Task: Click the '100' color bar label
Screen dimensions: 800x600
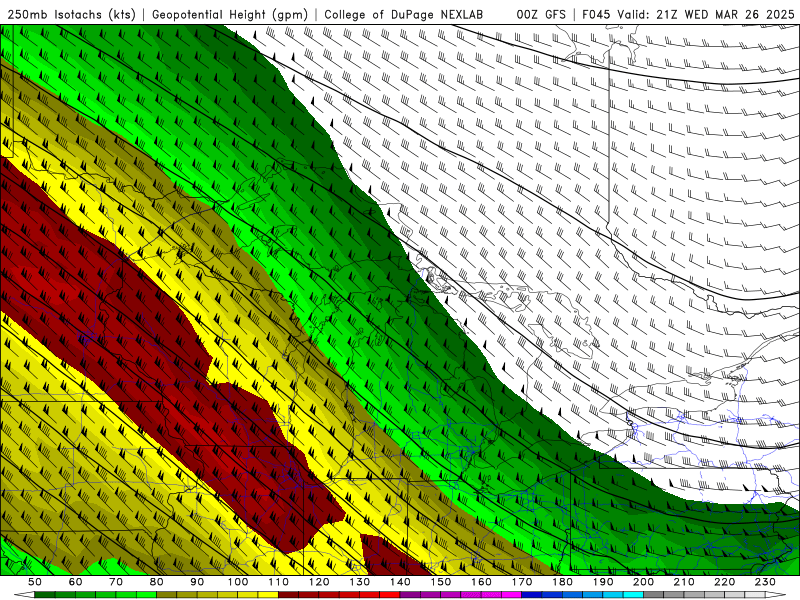Action: 238,582
